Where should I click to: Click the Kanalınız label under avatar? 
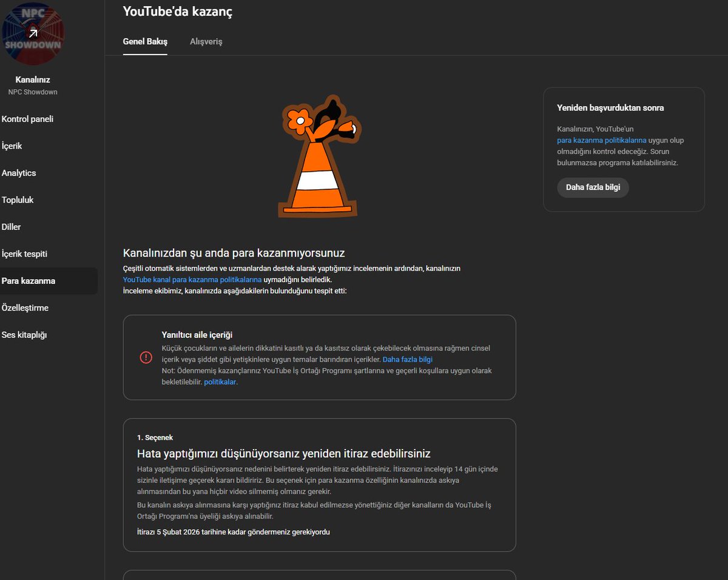click(x=33, y=80)
